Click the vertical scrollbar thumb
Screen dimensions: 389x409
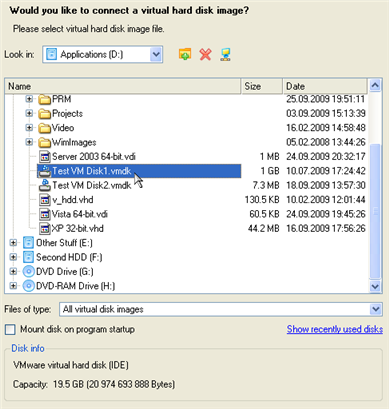click(375, 211)
